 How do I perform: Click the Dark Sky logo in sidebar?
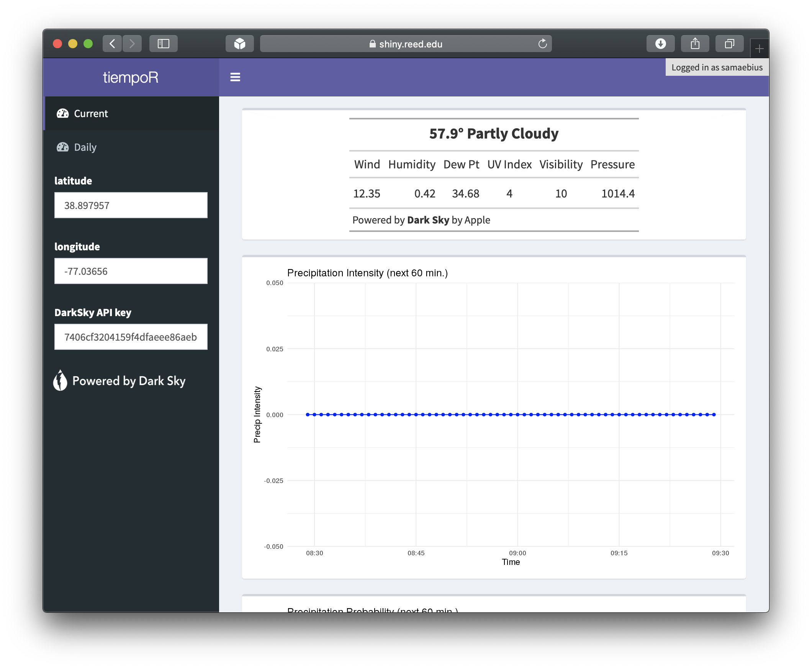point(60,381)
